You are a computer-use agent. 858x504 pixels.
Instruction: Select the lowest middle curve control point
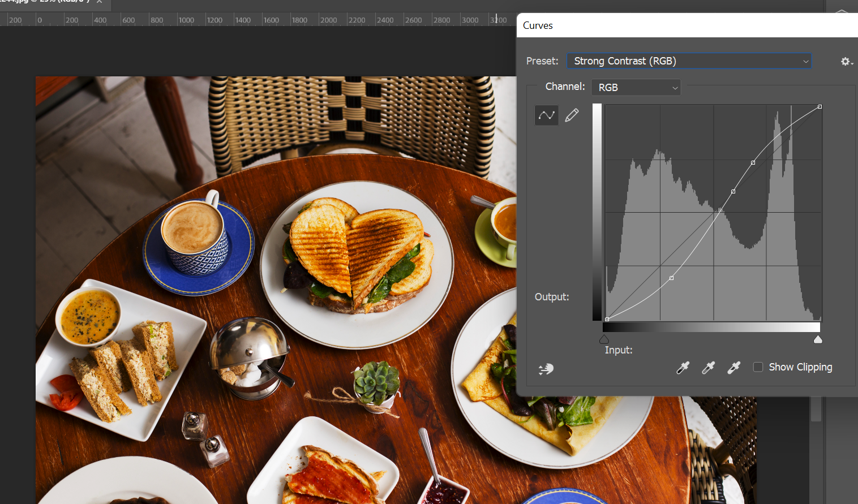coord(671,278)
